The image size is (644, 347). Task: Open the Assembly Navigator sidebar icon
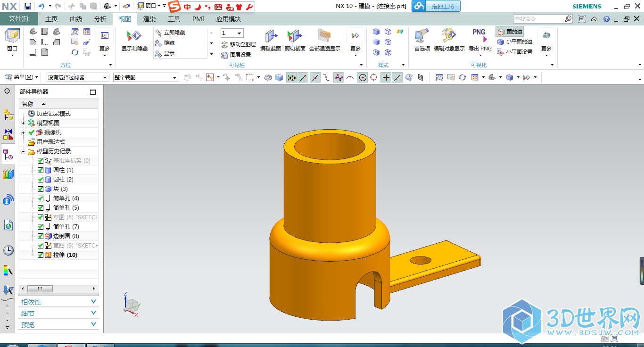(8, 114)
